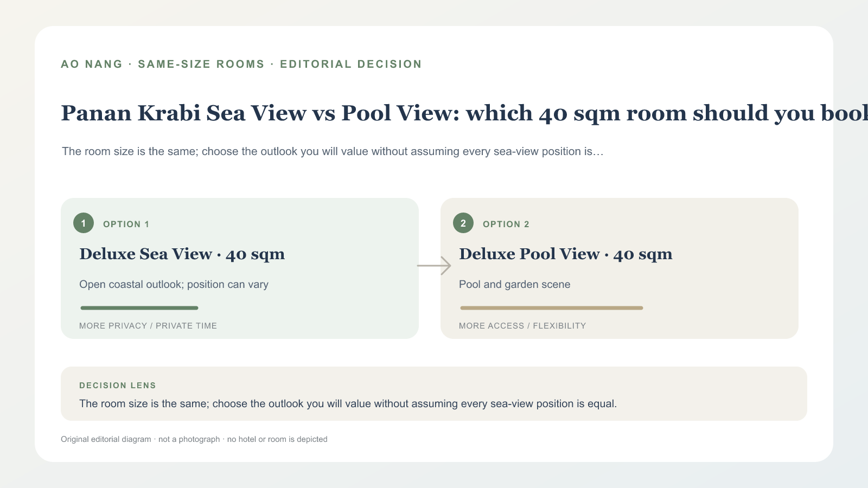
Task: Click the truncated subtitle under the headline
Action: click(x=333, y=151)
